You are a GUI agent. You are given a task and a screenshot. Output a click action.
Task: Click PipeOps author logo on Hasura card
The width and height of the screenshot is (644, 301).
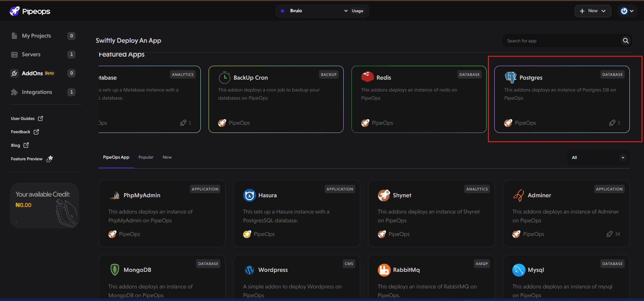pyautogui.click(x=247, y=234)
